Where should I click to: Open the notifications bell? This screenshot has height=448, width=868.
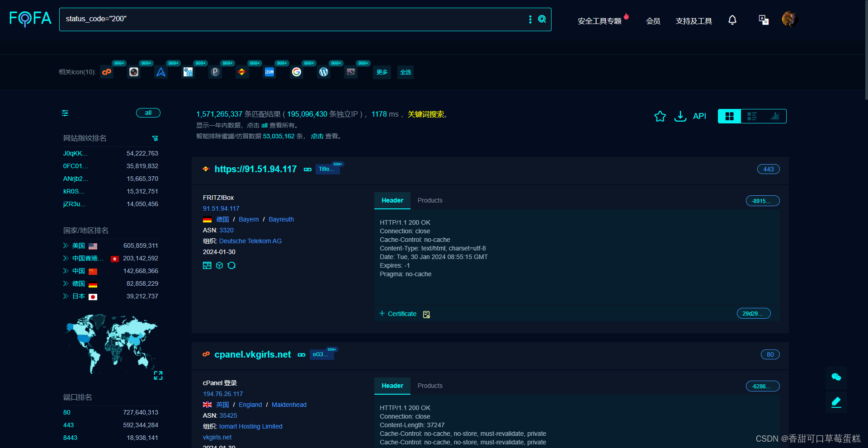click(732, 20)
